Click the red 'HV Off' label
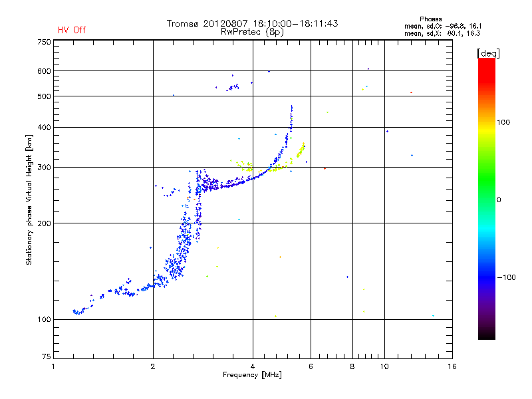532x399 pixels. coord(72,30)
